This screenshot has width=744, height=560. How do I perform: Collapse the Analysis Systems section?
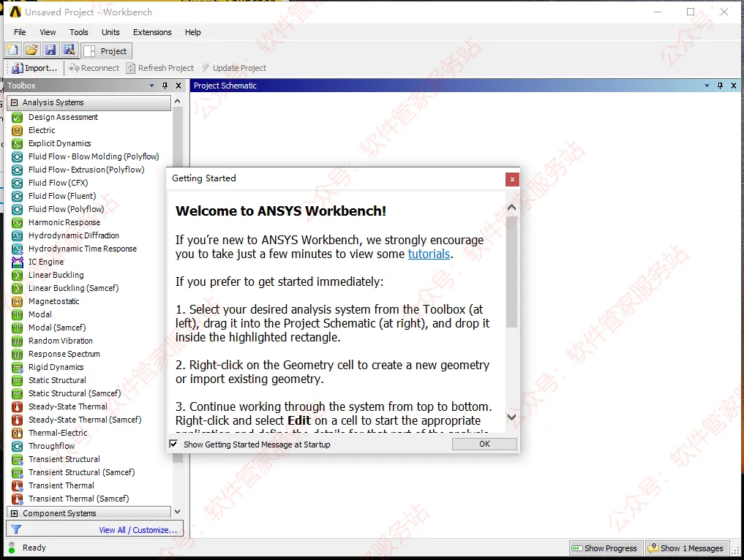pyautogui.click(x=14, y=102)
